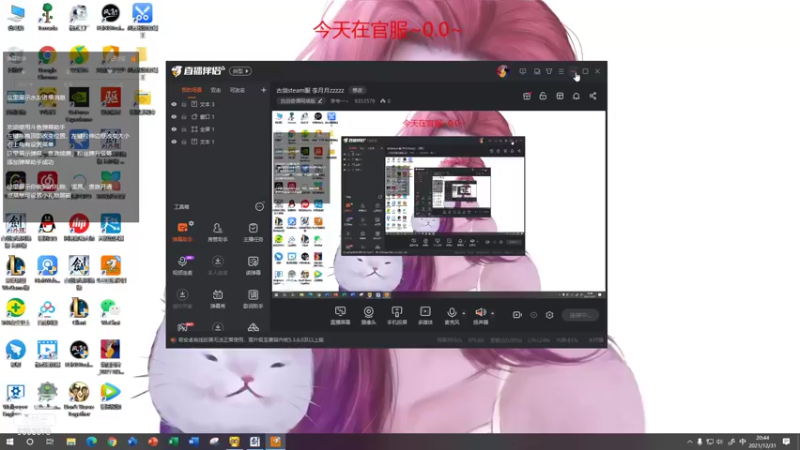Lock the 文本 3 source layer
This screenshot has height=450, width=800.
pyautogui.click(x=184, y=104)
